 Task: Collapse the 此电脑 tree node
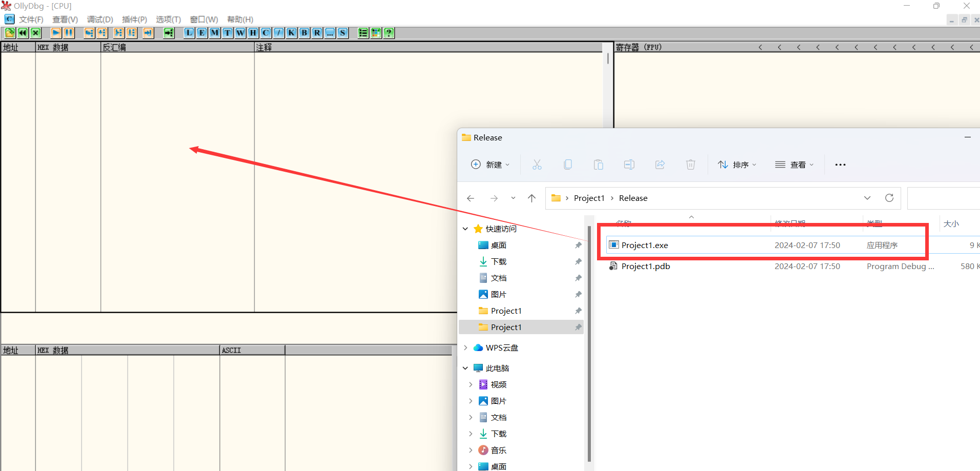(465, 368)
